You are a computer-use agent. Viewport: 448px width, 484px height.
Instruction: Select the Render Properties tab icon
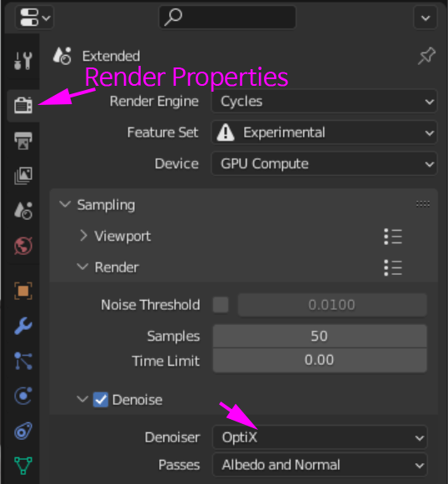coord(23,106)
